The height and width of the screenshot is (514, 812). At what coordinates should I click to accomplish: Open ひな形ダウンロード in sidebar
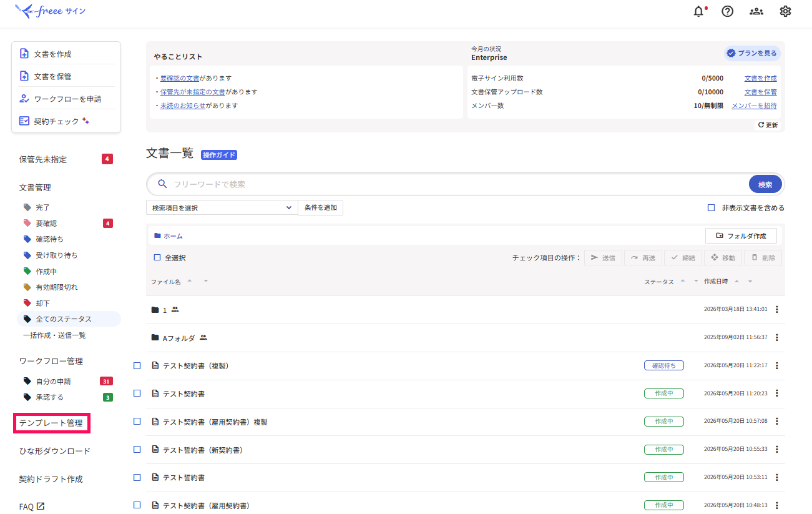click(x=55, y=451)
